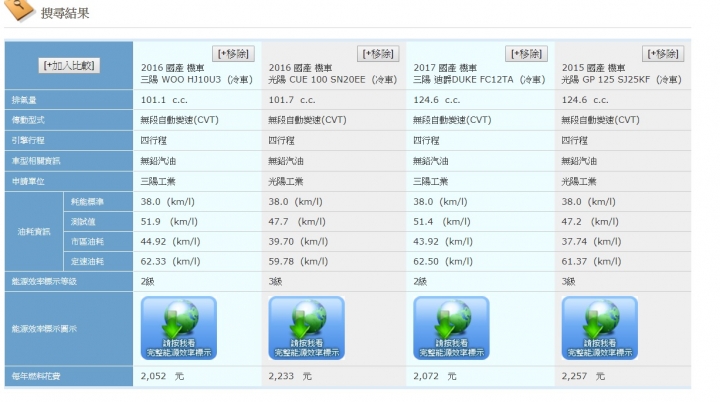Screen dimensions: 720x402
Task: Open energy label icon for GP 125
Action: point(600,328)
